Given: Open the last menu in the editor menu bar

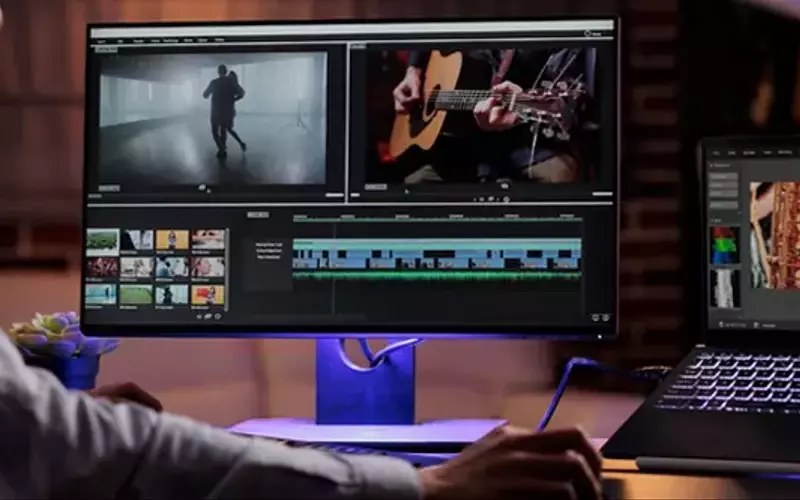Looking at the screenshot, I should (219, 40).
